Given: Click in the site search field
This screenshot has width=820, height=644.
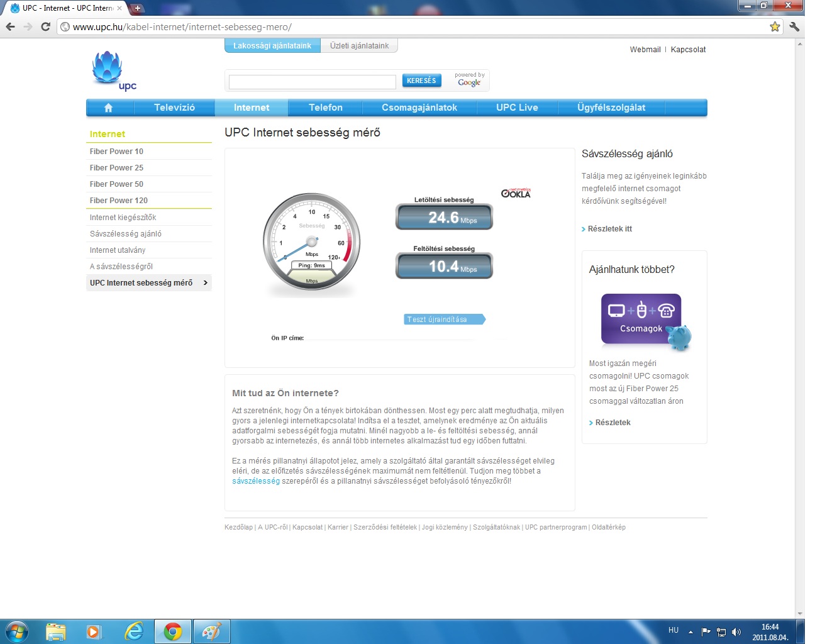Looking at the screenshot, I should click(x=312, y=82).
